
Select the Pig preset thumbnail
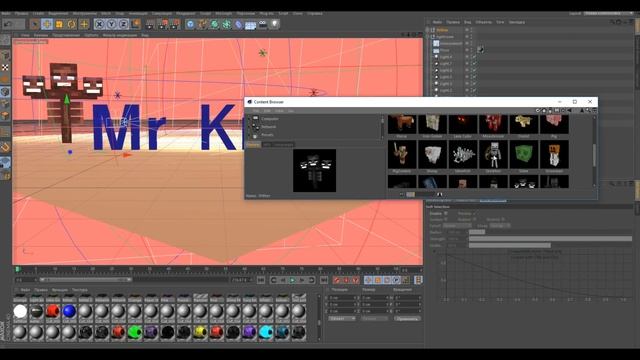click(554, 124)
